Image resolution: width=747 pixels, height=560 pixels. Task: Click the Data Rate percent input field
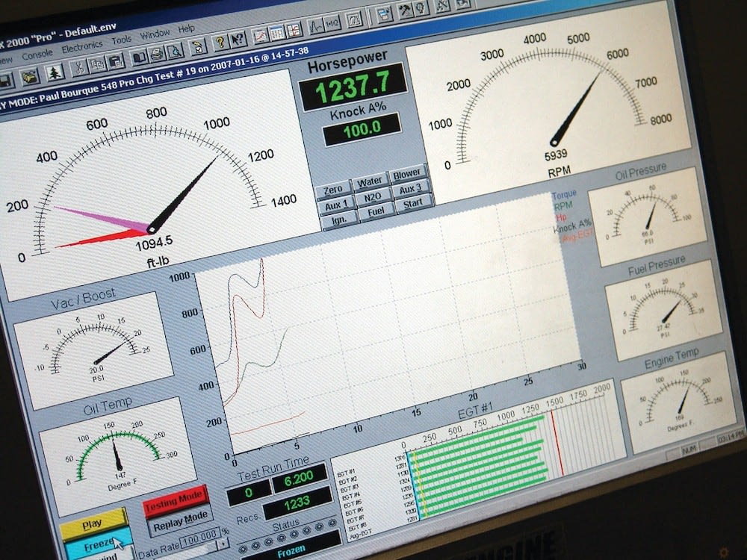pos(200,536)
